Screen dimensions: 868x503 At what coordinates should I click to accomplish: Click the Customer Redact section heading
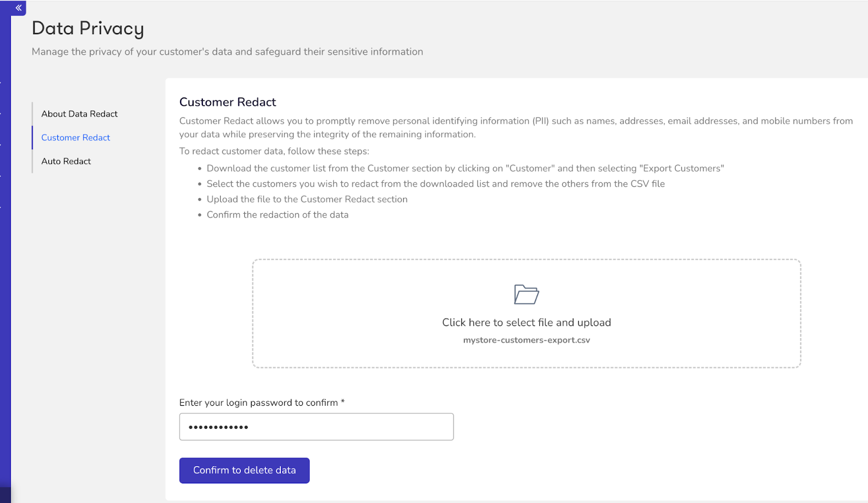pos(228,102)
